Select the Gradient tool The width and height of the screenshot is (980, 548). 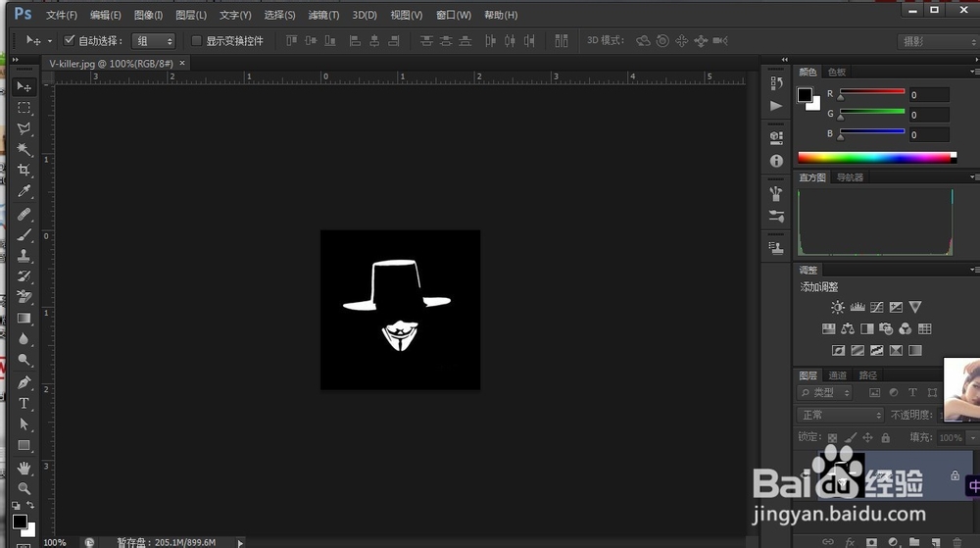tap(24, 318)
